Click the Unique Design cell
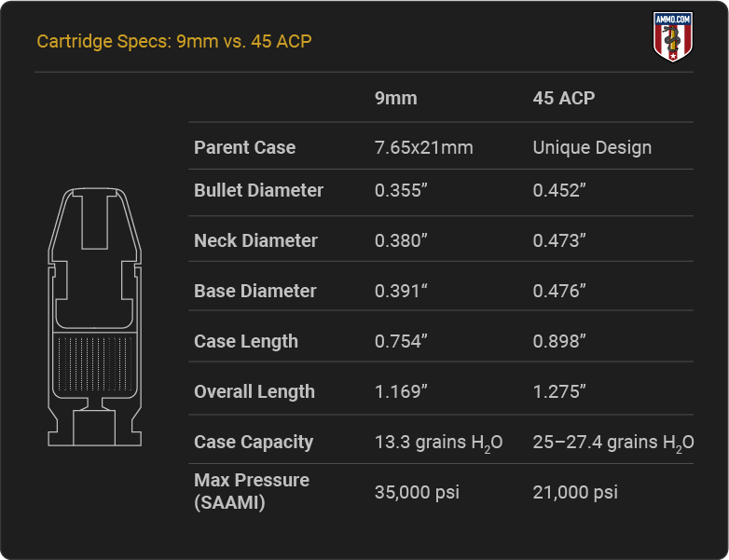The height and width of the screenshot is (560, 729). 592,148
